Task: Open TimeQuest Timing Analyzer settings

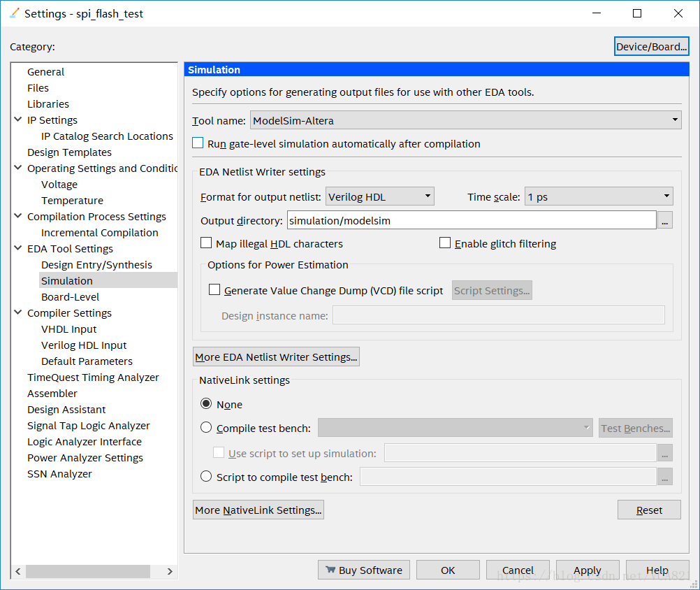Action: click(x=93, y=377)
